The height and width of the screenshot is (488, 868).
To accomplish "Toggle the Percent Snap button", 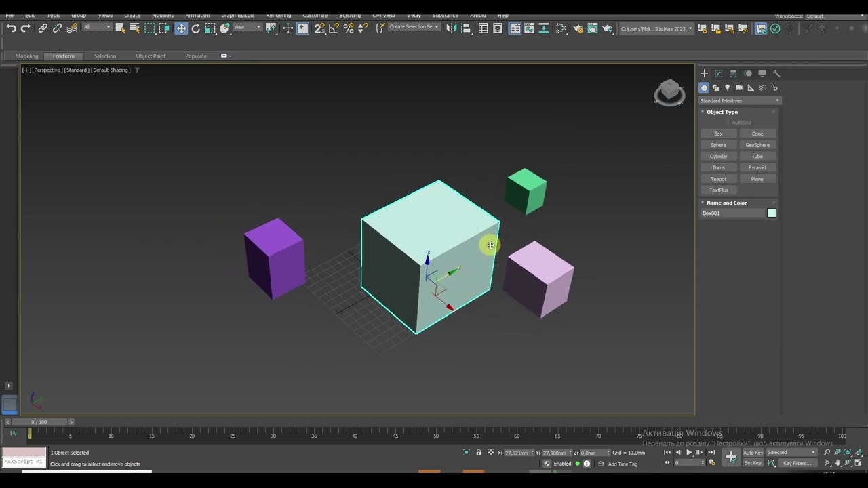I will tap(349, 28).
